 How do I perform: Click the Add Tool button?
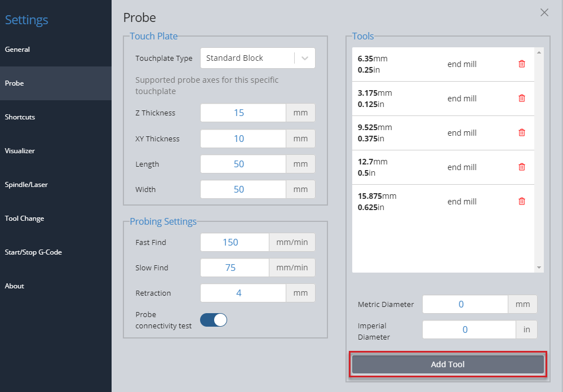click(447, 364)
